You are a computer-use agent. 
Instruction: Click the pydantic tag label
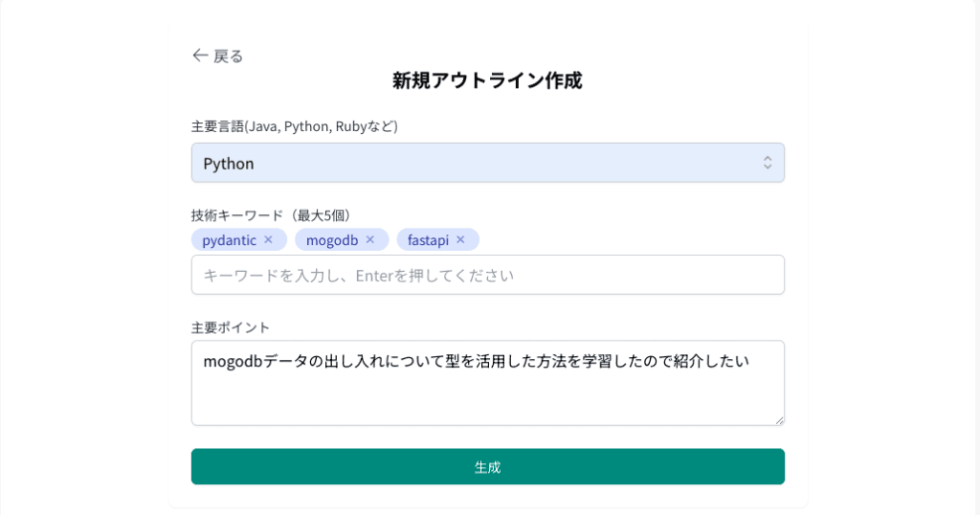229,239
